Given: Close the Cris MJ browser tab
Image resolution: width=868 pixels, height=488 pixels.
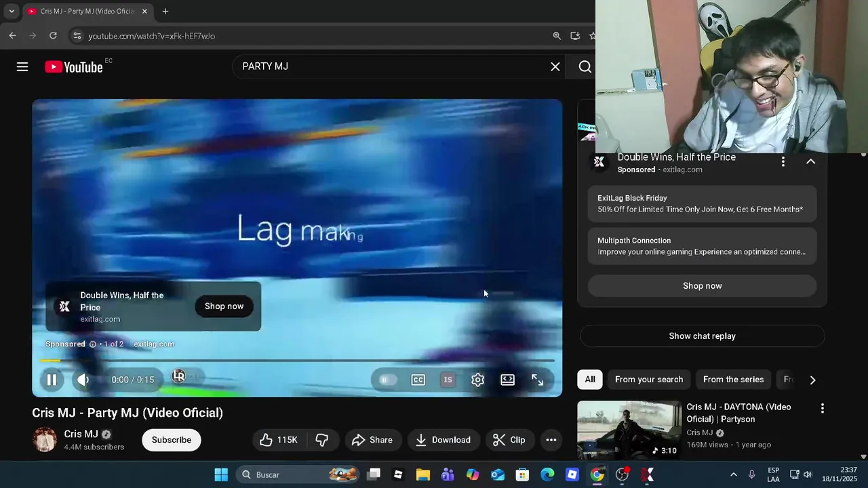Looking at the screenshot, I should [144, 12].
